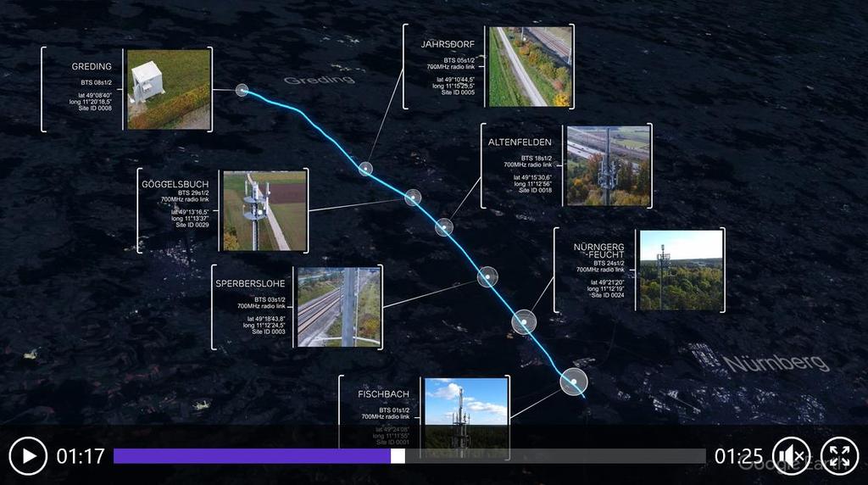Click the Site ID 0024 text
This screenshot has height=485, width=868.
(x=607, y=296)
